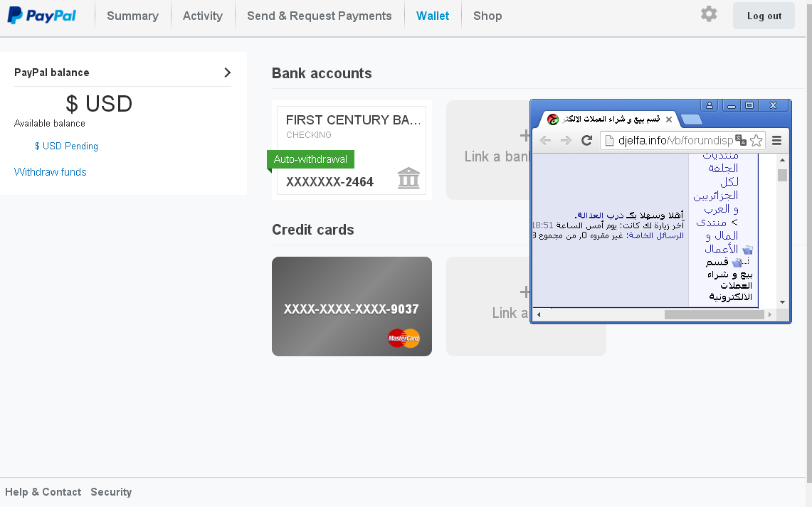Open the Shop tab
Viewport: 812px width, 507px height.
[487, 16]
